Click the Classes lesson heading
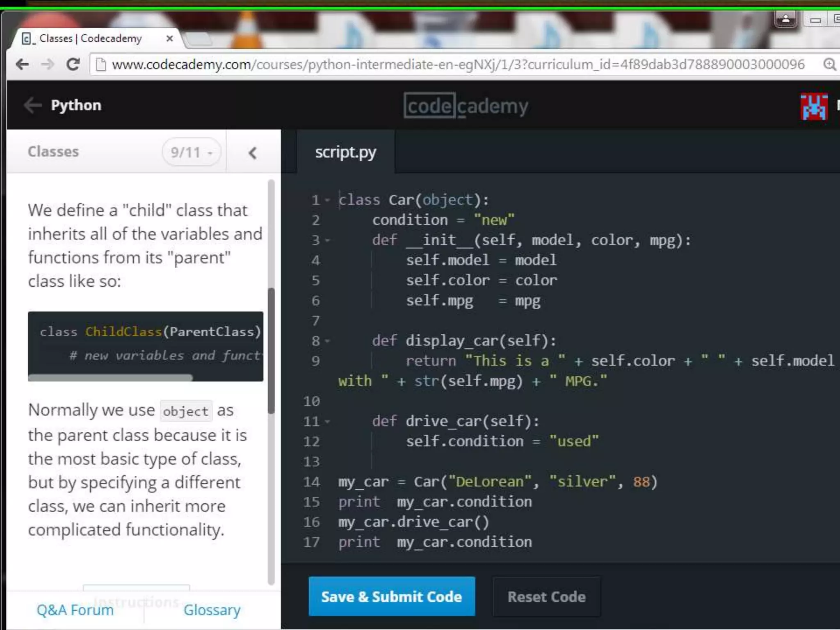 pos(53,152)
